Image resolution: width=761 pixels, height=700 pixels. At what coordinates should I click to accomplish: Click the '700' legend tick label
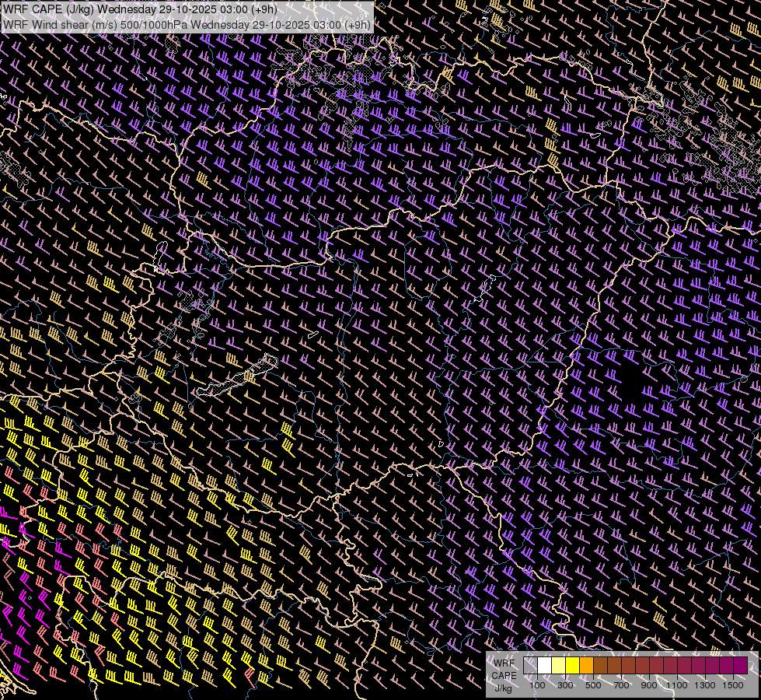(621, 685)
